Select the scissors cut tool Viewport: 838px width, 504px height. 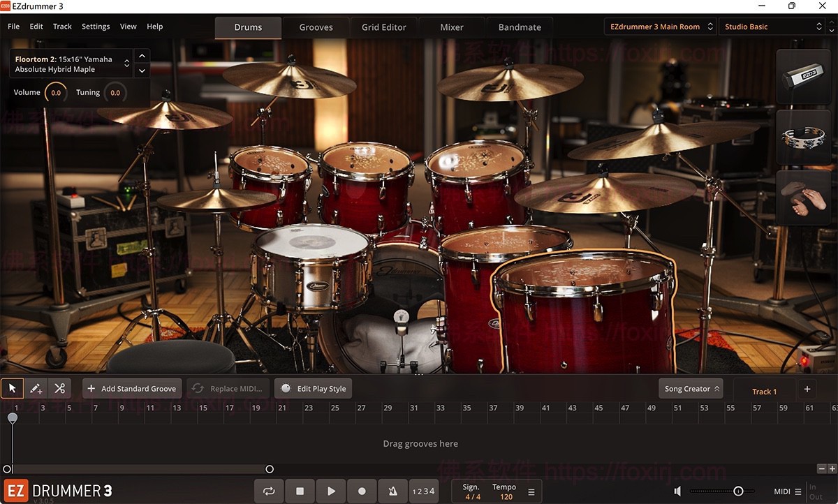[60, 388]
